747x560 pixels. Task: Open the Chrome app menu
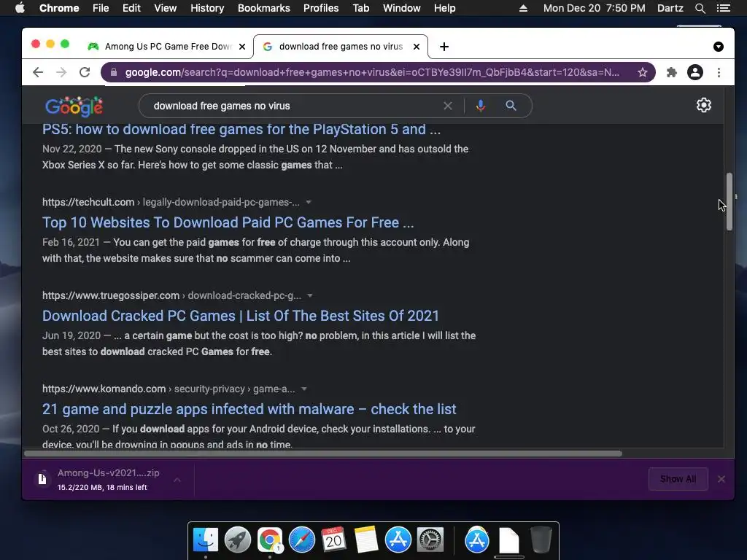[x=59, y=8]
